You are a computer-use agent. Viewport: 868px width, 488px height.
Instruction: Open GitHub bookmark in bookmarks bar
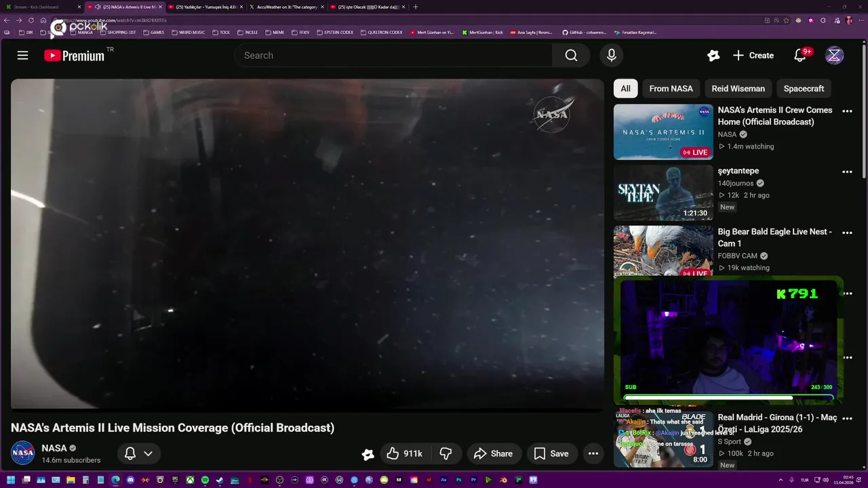[584, 33]
